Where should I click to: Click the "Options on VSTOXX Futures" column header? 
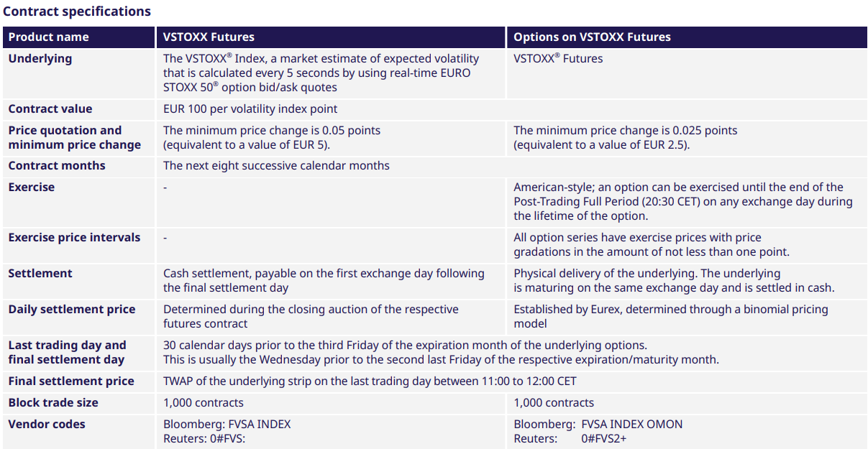(593, 37)
